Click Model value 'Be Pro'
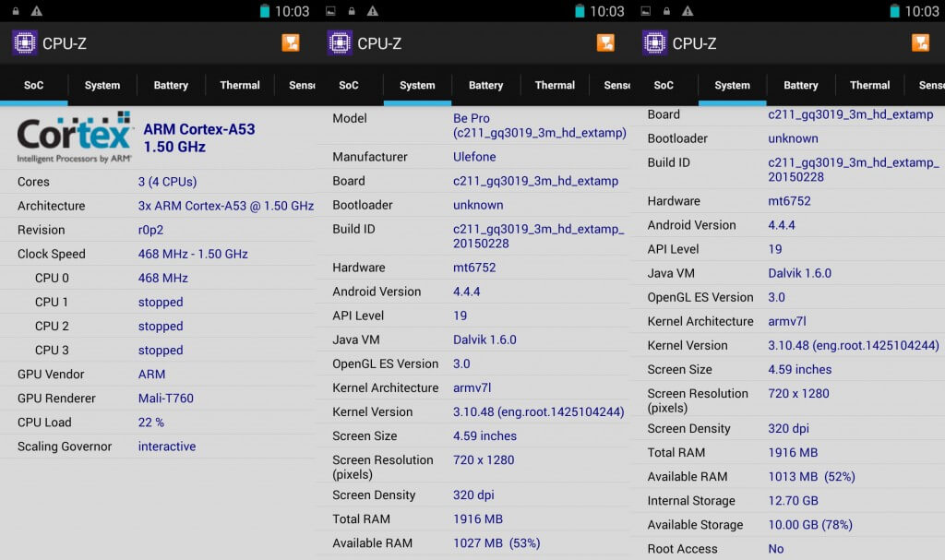945x560 pixels. (472, 118)
